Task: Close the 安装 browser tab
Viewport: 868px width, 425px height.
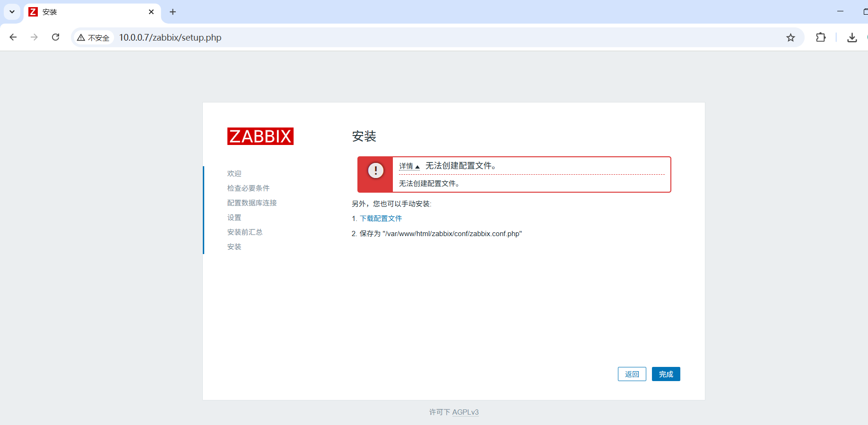Action: 151,12
